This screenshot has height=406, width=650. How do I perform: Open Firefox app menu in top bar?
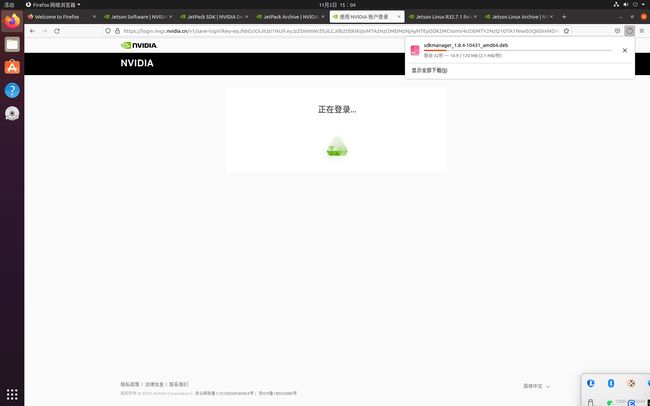coord(53,5)
